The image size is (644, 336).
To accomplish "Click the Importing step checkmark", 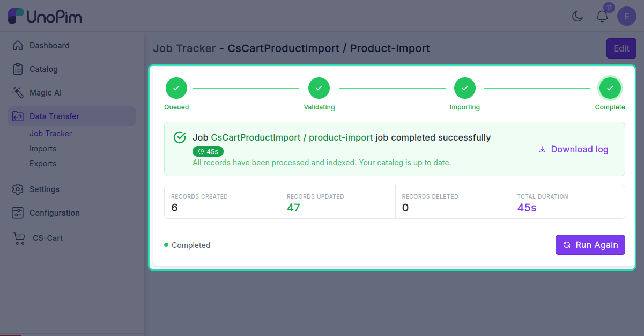I will coord(465,88).
